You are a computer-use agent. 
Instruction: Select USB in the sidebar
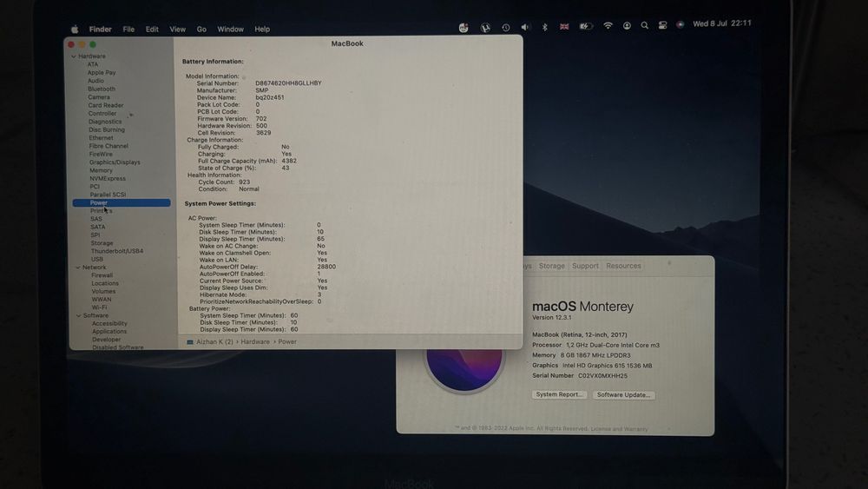click(97, 259)
